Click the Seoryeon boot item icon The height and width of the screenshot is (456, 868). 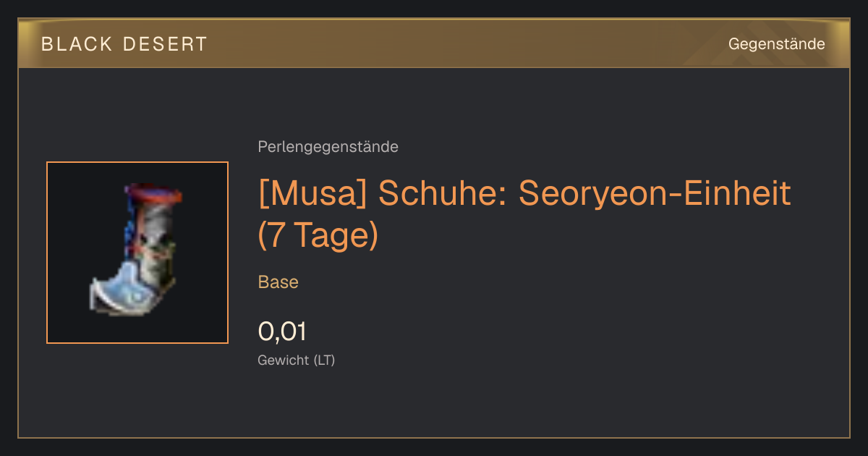[x=136, y=252]
